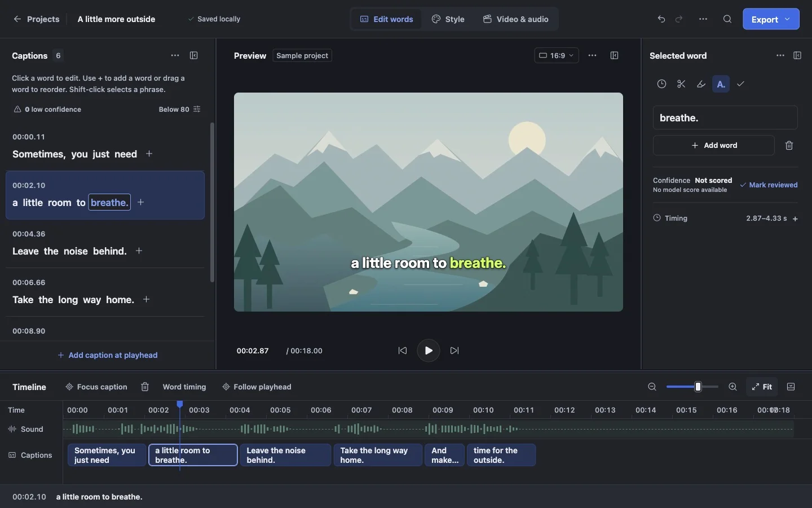This screenshot has height=508, width=812.
Task: Add word after 'Take the long way home.'
Action: [147, 299]
